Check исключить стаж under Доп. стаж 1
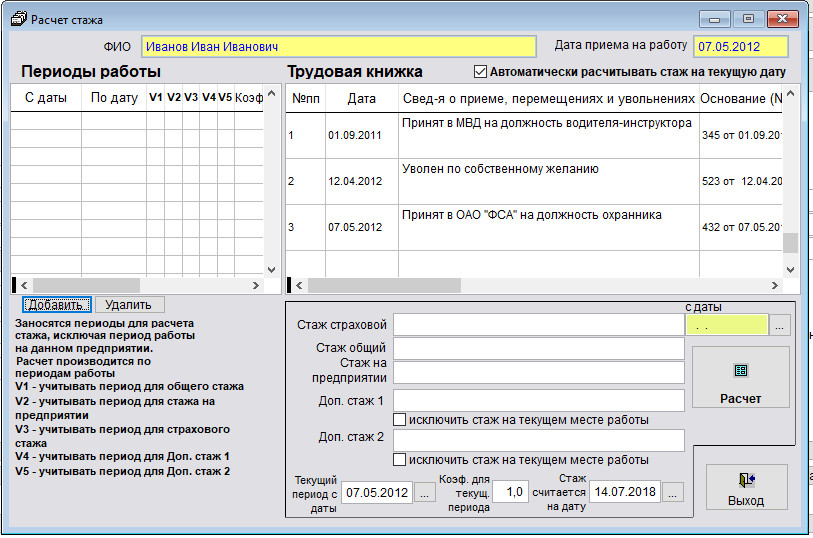The width and height of the screenshot is (813, 538). coord(400,420)
